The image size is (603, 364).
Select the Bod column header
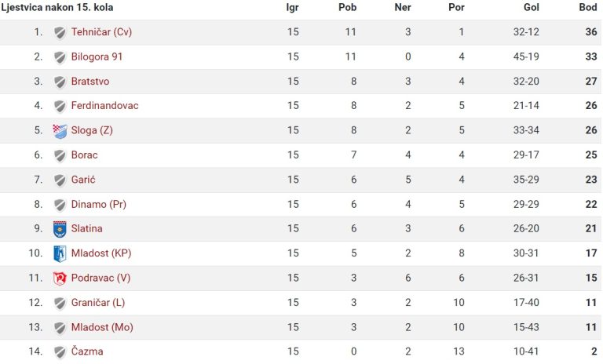coord(588,7)
